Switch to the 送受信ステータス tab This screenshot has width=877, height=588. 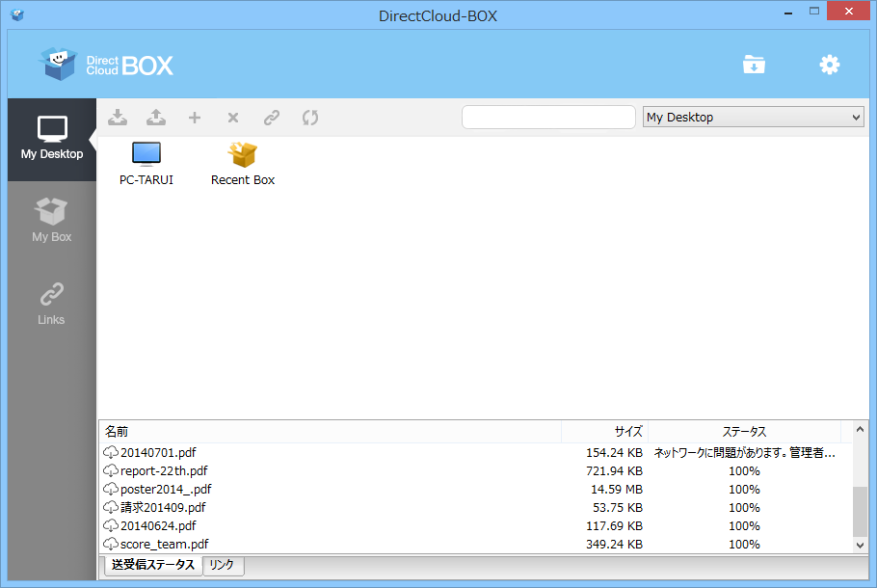click(x=152, y=566)
